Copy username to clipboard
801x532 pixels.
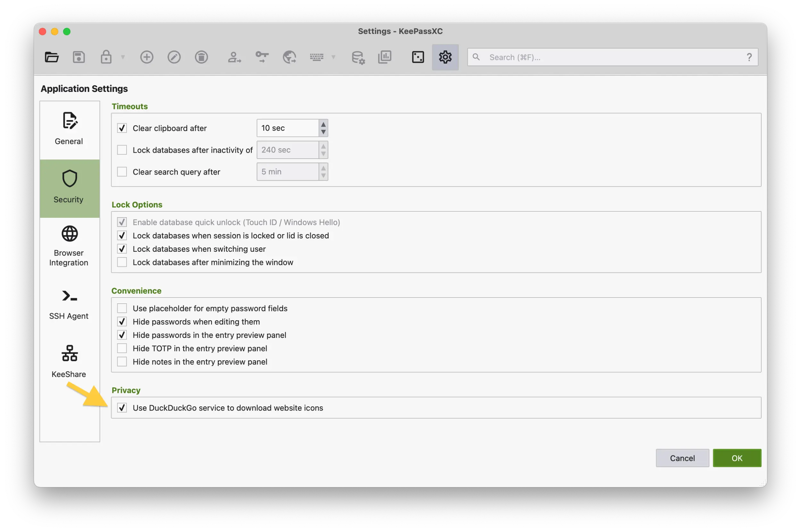pos(234,57)
